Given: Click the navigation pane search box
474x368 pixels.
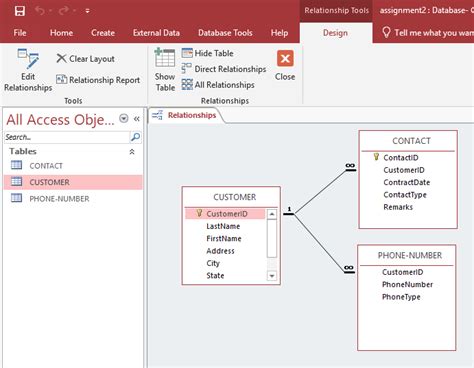Looking at the screenshot, I should pyautogui.click(x=67, y=137).
